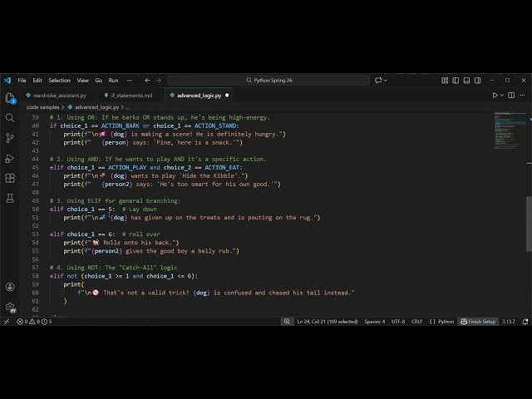The height and width of the screenshot is (399, 532).
Task: Open the Accounts menu icon
Action: tap(10, 287)
